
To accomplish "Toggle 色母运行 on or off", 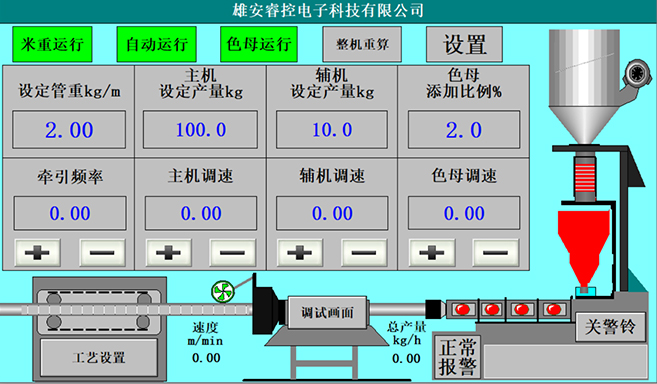I will coord(259,44).
